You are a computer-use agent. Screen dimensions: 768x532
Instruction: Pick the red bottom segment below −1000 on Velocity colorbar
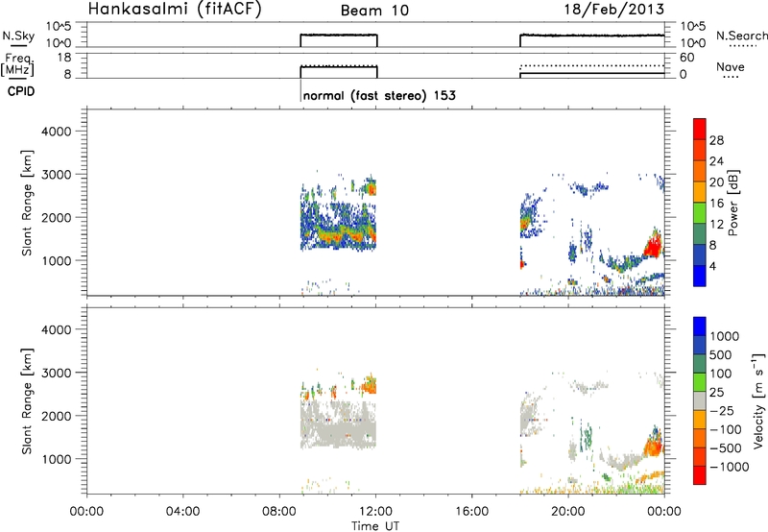[x=700, y=475]
